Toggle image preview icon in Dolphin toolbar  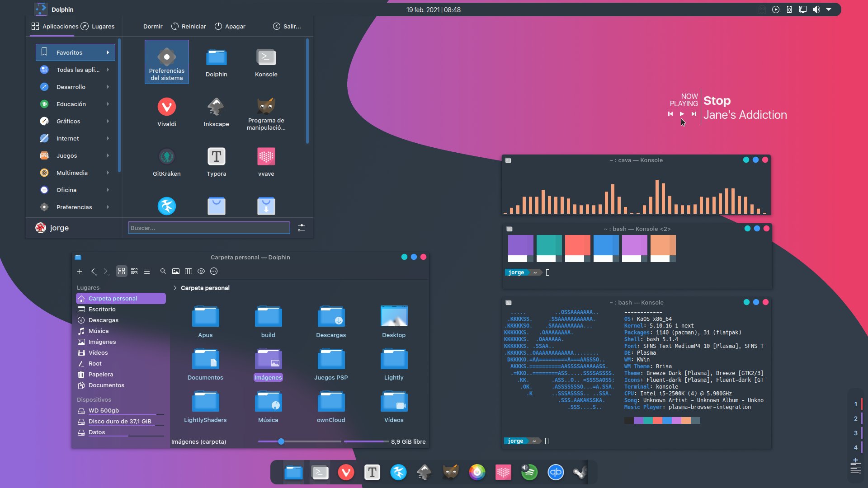click(x=176, y=271)
